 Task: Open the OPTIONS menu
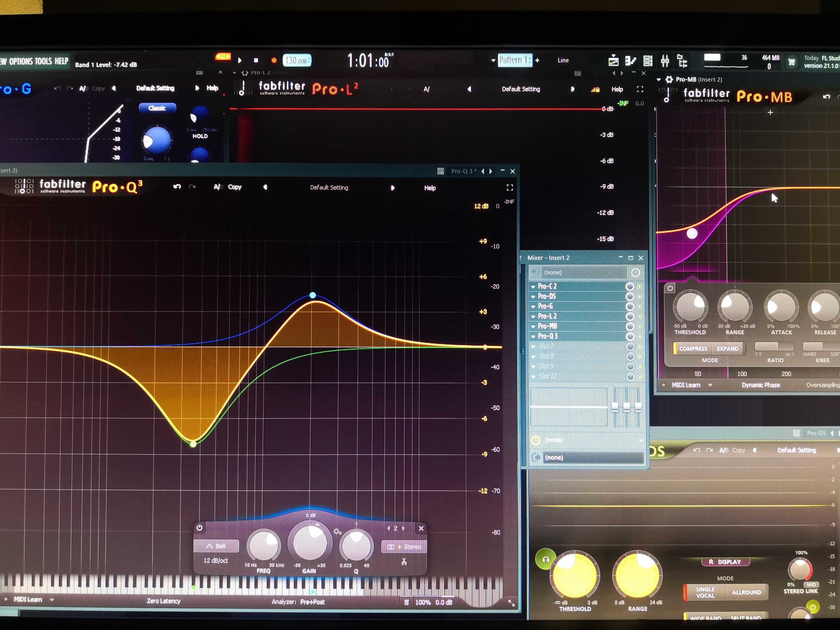(x=21, y=61)
